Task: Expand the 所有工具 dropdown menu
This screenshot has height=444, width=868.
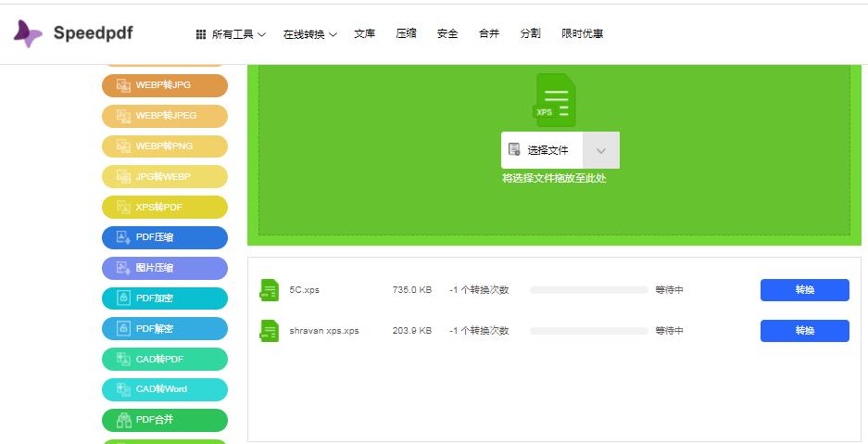Action: coord(231,34)
